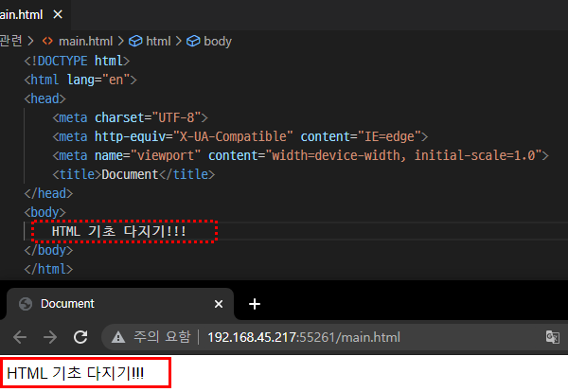Place cursor on closing </head> tag
Image resolution: width=568 pixels, height=392 pixels.
[x=48, y=193]
